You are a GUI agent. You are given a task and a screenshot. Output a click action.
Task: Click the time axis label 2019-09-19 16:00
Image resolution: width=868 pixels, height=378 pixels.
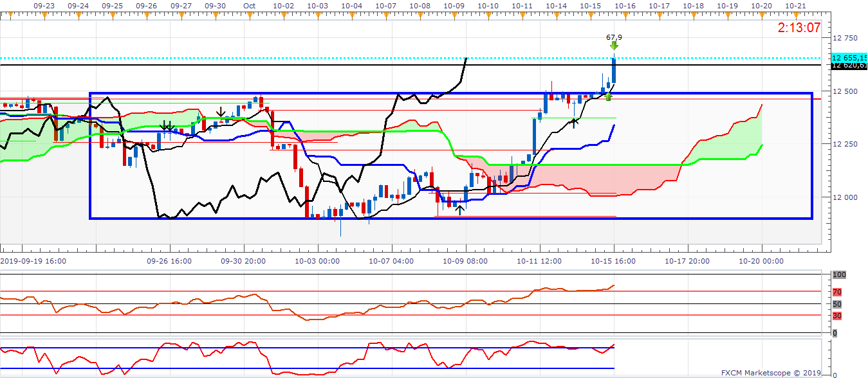coord(34,261)
